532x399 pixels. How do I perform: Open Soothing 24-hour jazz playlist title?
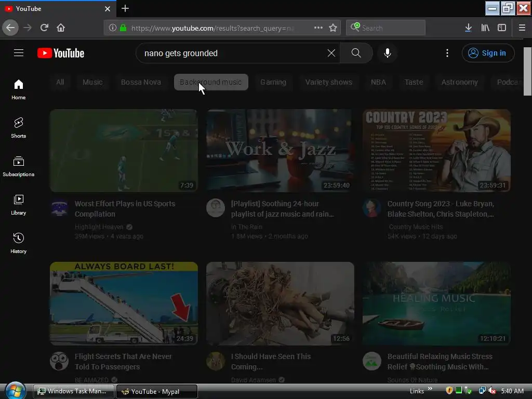click(282, 209)
